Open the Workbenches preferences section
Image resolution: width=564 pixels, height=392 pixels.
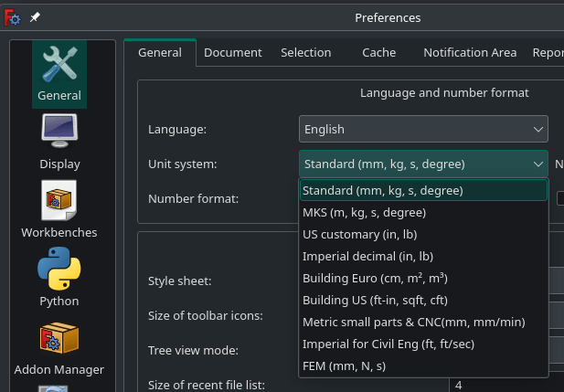(59, 209)
